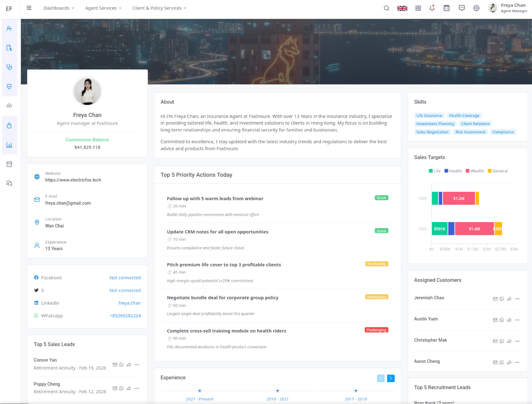Click the Compliance skill tag
The height and width of the screenshot is (404, 532).
pyautogui.click(x=503, y=132)
